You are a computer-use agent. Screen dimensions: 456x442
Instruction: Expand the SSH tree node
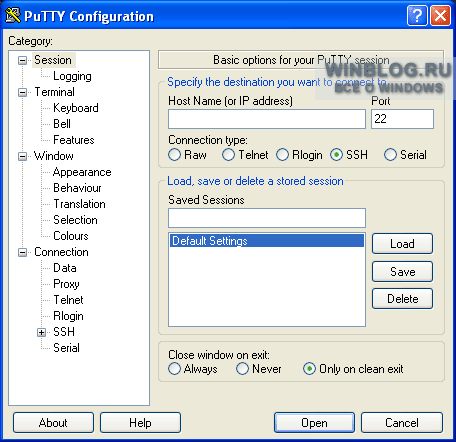pyautogui.click(x=42, y=332)
